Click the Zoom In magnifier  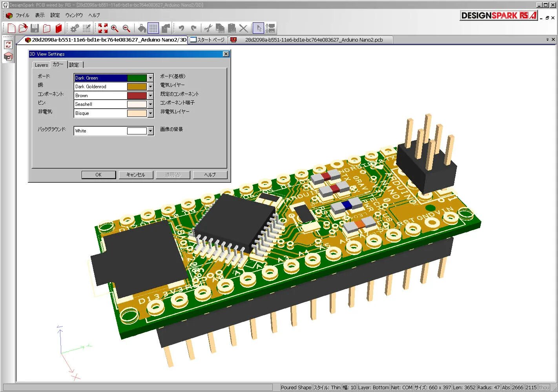coord(115,28)
